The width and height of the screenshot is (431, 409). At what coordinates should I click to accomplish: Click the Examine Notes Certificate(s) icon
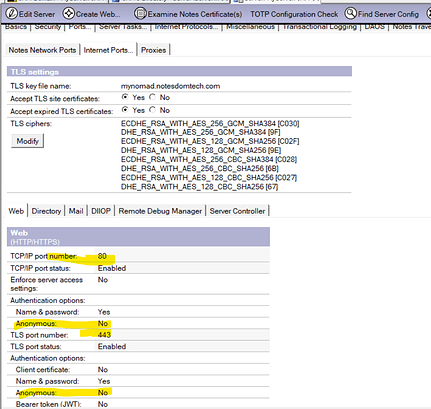click(140, 14)
